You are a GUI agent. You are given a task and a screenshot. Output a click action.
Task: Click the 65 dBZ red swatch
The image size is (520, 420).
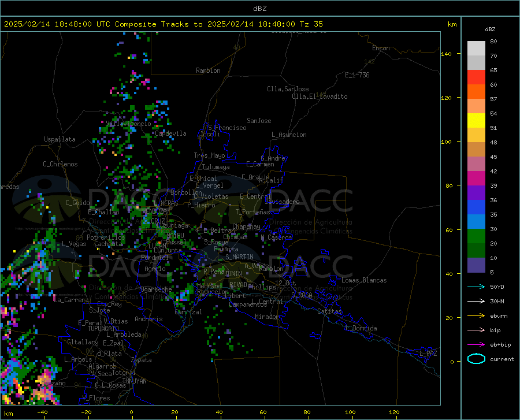pyautogui.click(x=476, y=77)
